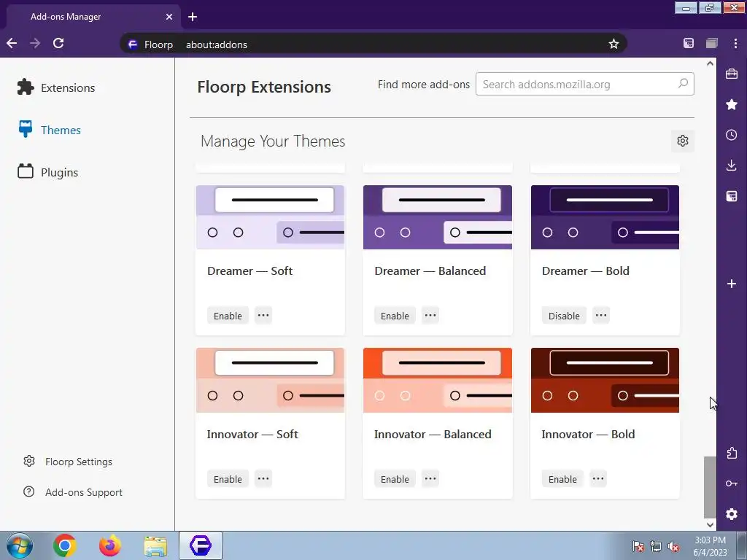Select the Themes category
Image resolution: width=747 pixels, height=560 pixels.
(x=50, y=130)
